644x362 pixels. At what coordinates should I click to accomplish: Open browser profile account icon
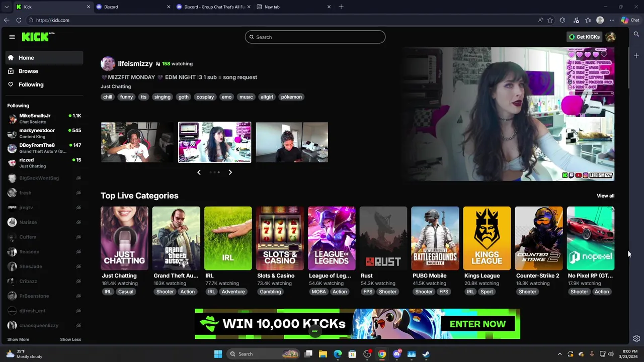pyautogui.click(x=600, y=20)
